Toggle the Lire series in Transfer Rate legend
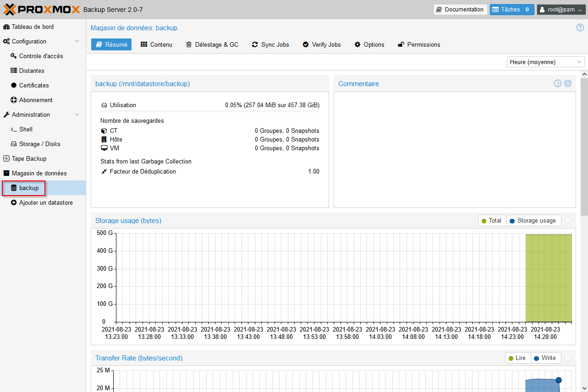588x392 pixels. pos(517,358)
